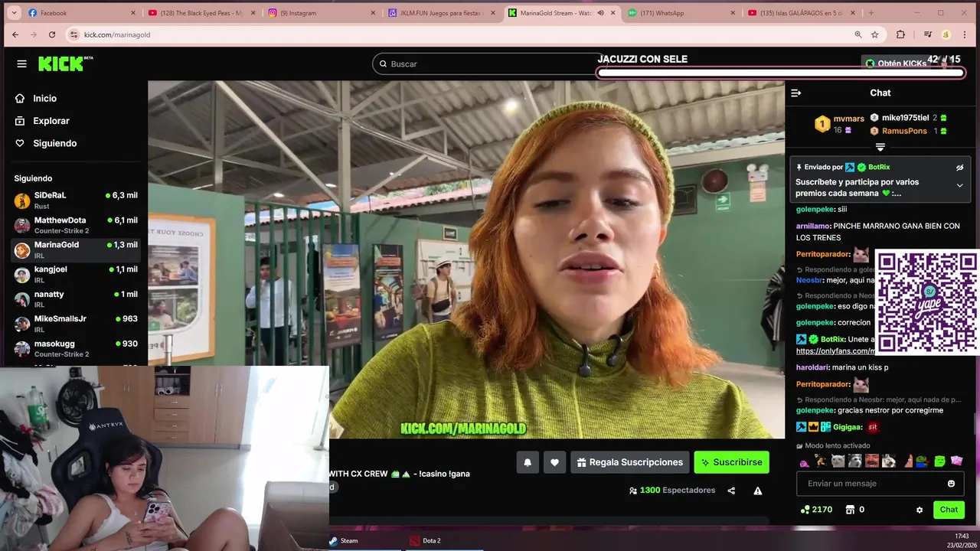Viewport: 980px width, 551px height.
Task: Switch to the Islas GALÁPAGOS YouTube tab
Action: [800, 13]
